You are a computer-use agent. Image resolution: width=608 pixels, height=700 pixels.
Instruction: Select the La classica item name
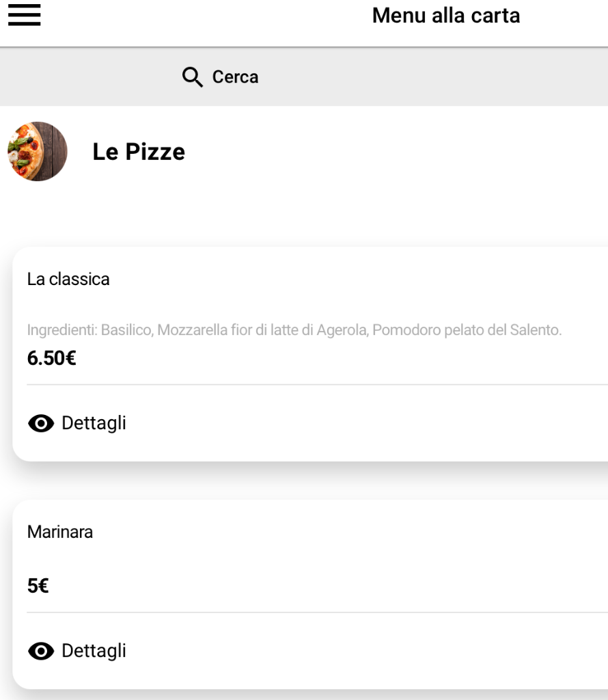(x=68, y=279)
